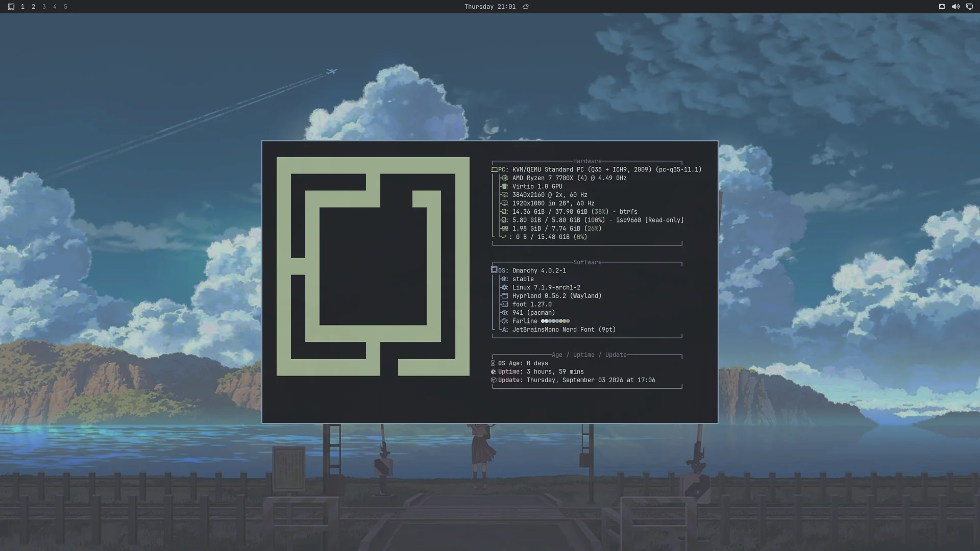
Task: Open the volume speaker icon
Action: coord(955,7)
